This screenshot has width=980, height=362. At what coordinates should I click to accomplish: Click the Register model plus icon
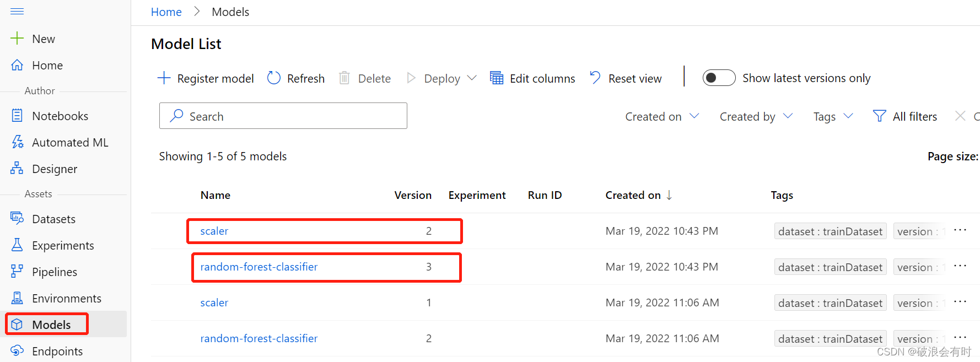click(x=164, y=78)
